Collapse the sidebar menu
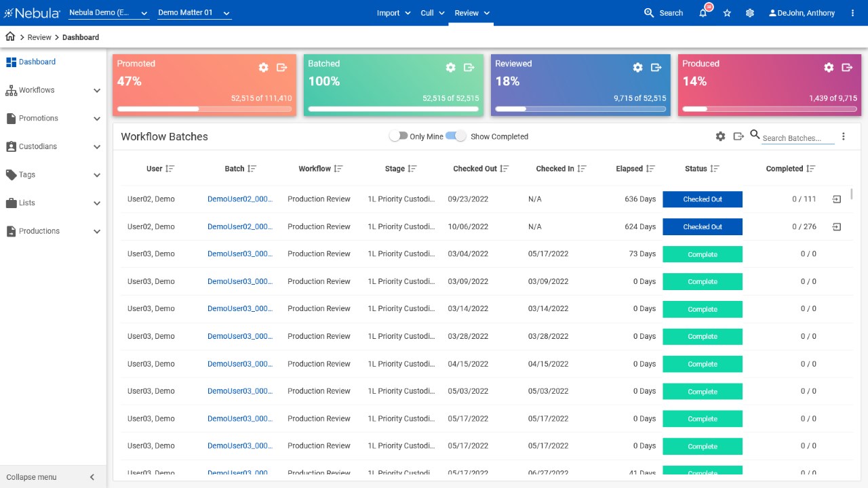The height and width of the screenshot is (488, 868). click(53, 477)
